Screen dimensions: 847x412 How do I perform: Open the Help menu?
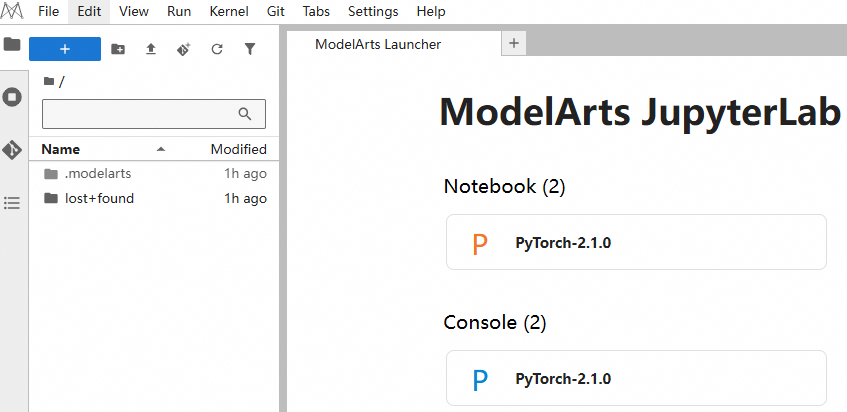coord(431,11)
